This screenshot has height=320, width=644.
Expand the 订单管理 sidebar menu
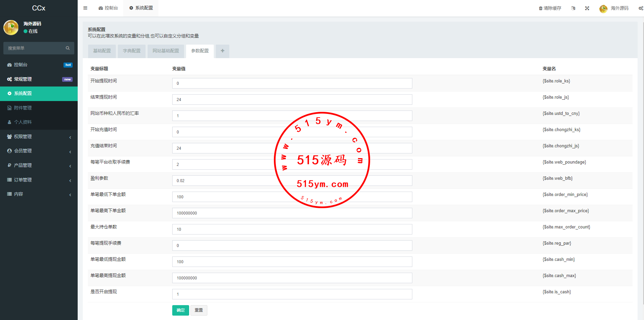pos(39,180)
